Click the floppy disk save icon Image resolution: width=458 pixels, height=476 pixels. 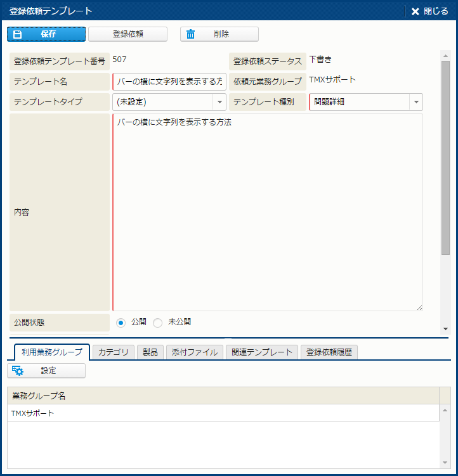(x=18, y=34)
